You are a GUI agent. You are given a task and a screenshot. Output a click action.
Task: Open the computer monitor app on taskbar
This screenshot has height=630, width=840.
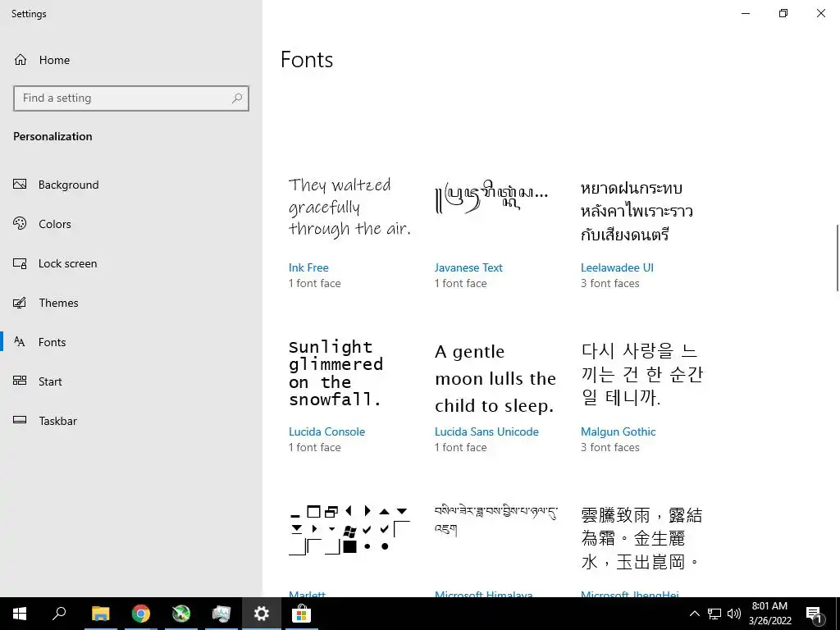tap(221, 614)
